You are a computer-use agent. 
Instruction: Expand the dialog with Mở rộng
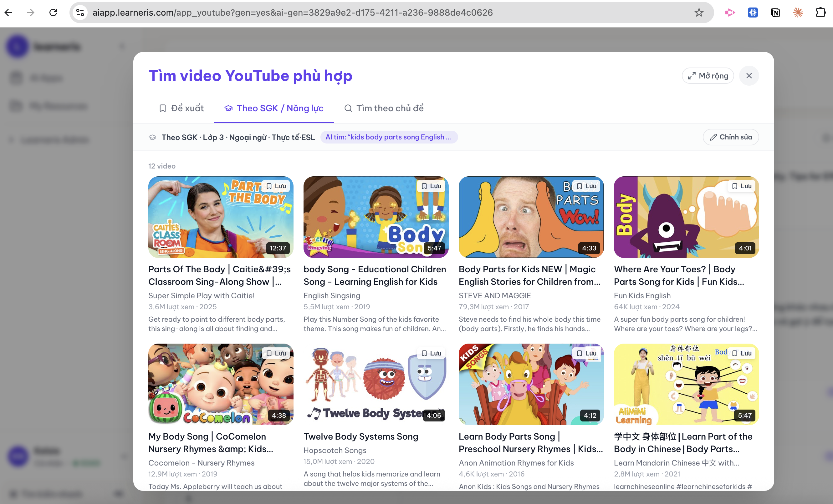(x=708, y=76)
